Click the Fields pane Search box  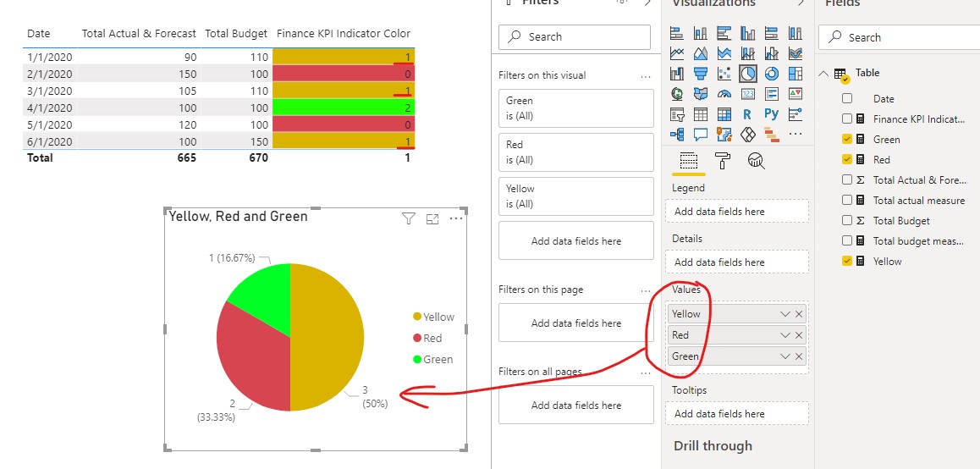click(x=899, y=37)
